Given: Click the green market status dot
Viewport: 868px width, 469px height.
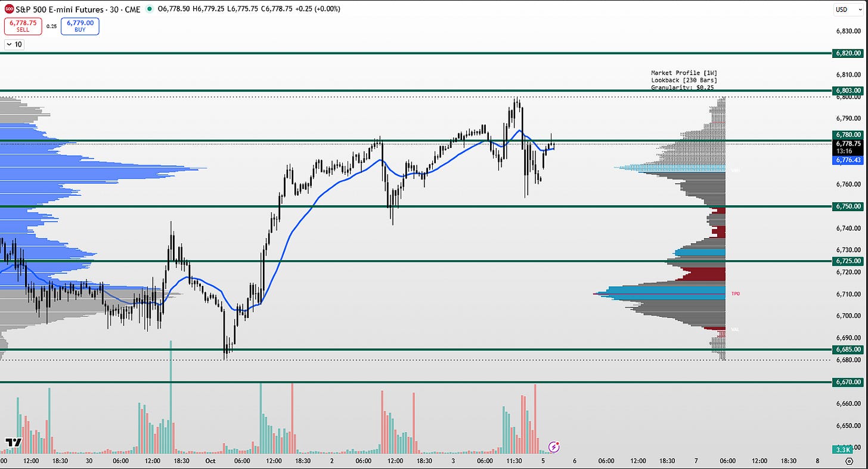Looking at the screenshot, I should [148, 10].
